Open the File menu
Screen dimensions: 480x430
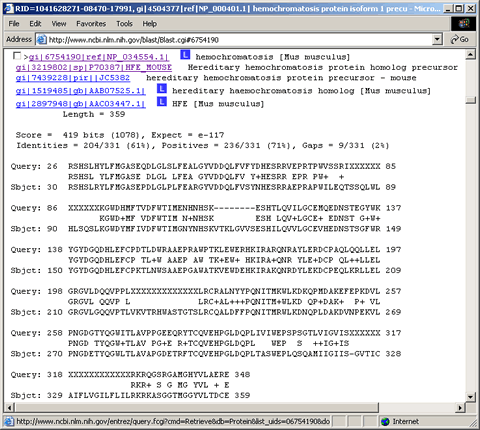point(14,24)
